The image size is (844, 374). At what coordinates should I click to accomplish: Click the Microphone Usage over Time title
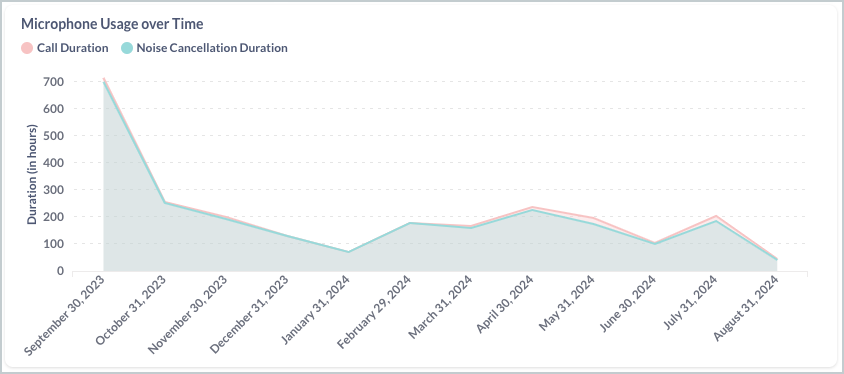click(112, 24)
